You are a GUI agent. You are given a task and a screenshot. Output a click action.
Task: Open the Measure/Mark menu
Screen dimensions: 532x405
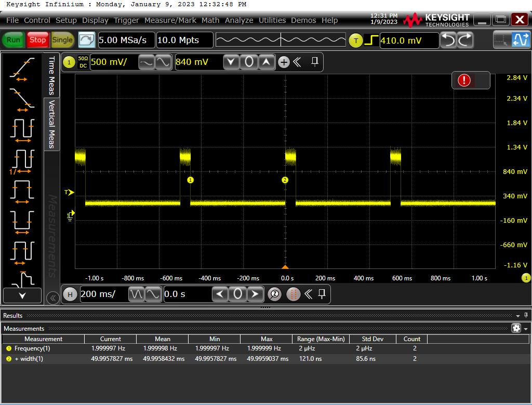pyautogui.click(x=170, y=20)
